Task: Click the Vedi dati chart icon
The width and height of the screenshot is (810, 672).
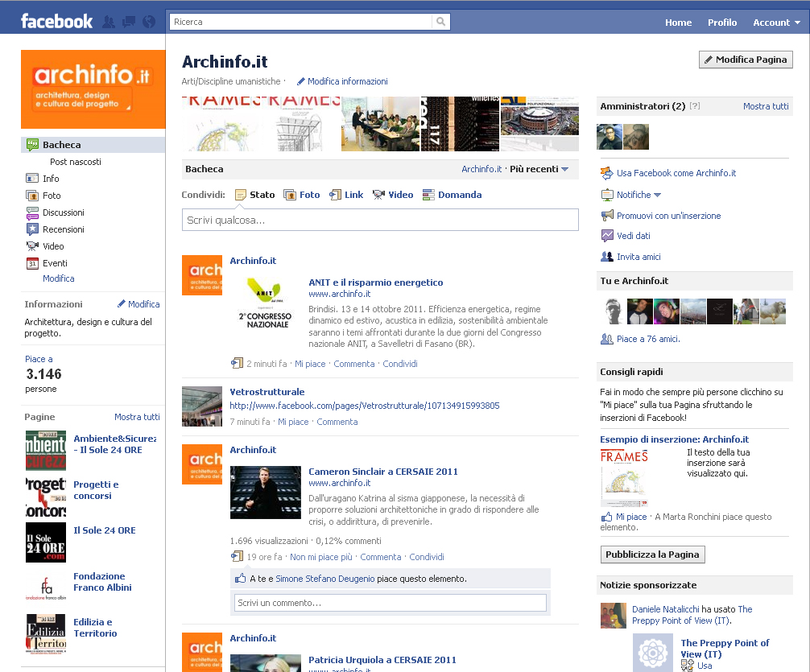Action: pos(607,236)
